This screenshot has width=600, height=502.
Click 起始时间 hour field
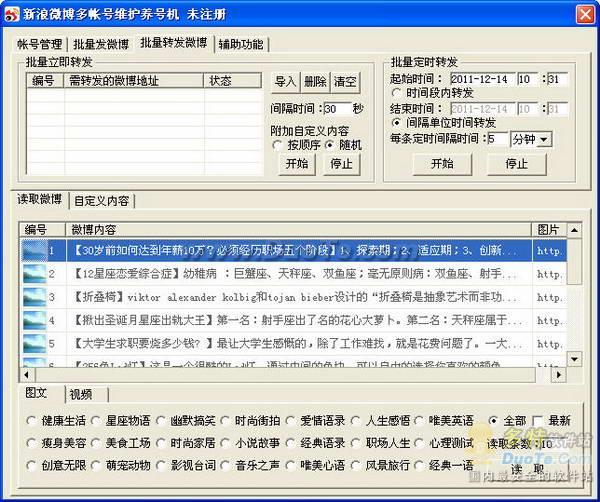click(527, 79)
